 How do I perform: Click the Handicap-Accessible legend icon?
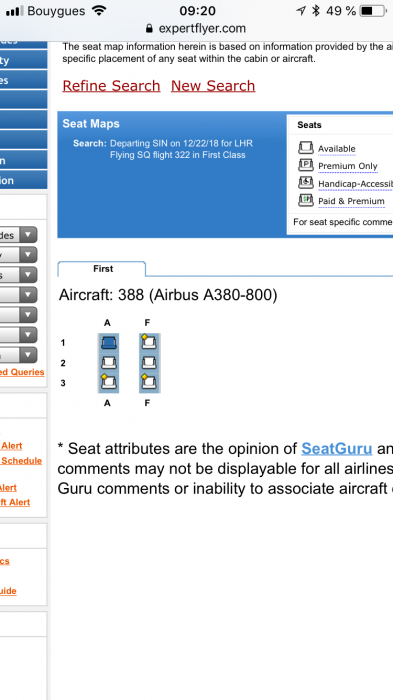point(306,183)
